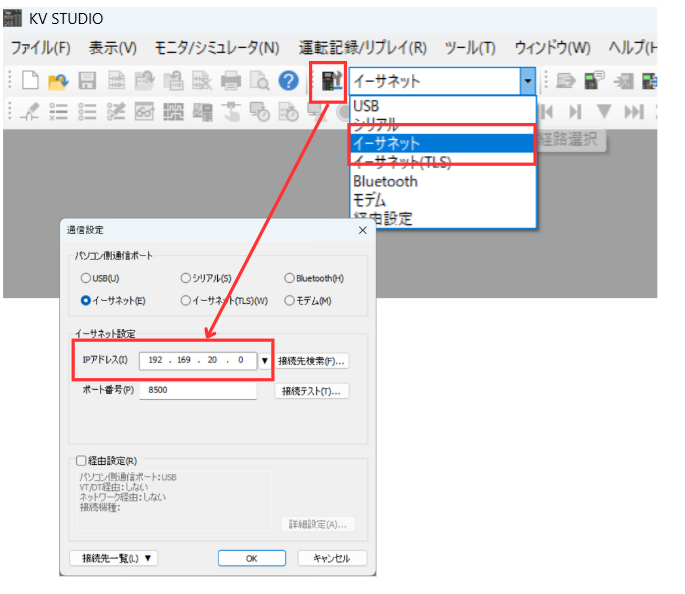Open the 表示(V) menu
The image size is (685, 594).
point(113,48)
